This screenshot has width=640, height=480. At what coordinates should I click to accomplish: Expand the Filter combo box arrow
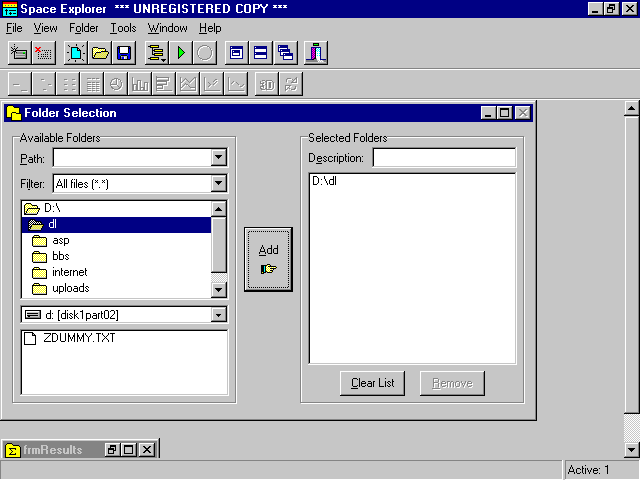(219, 184)
